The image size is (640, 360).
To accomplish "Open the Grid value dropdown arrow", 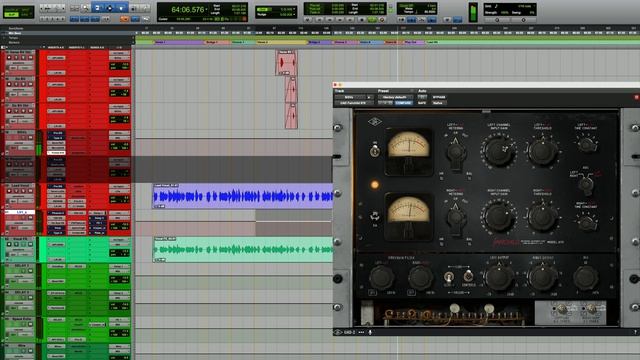I will pos(294,9).
